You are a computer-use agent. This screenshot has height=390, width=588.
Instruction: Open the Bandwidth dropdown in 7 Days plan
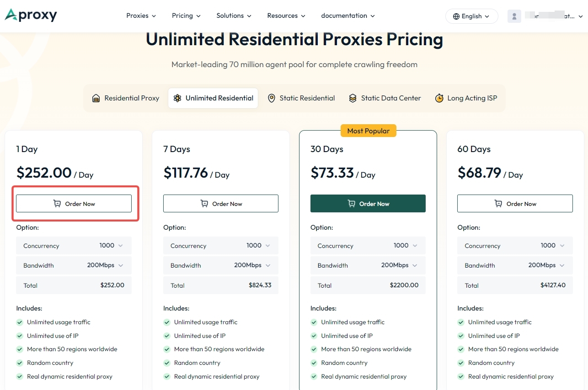point(221,265)
